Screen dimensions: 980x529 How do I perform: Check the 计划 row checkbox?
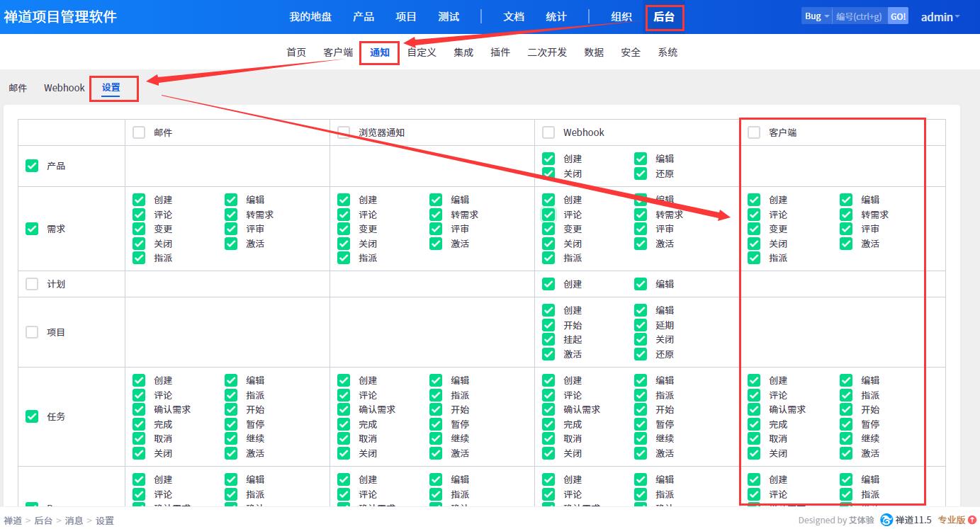(32, 284)
